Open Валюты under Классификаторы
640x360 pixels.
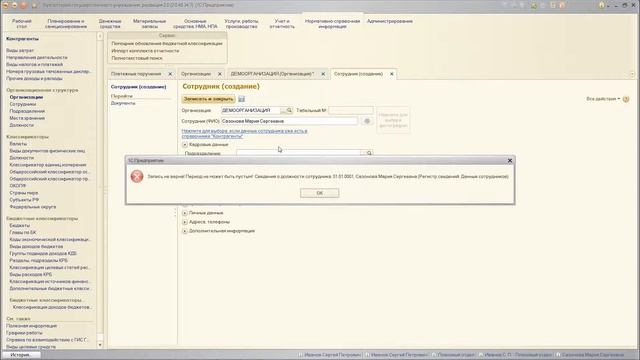pos(18,144)
